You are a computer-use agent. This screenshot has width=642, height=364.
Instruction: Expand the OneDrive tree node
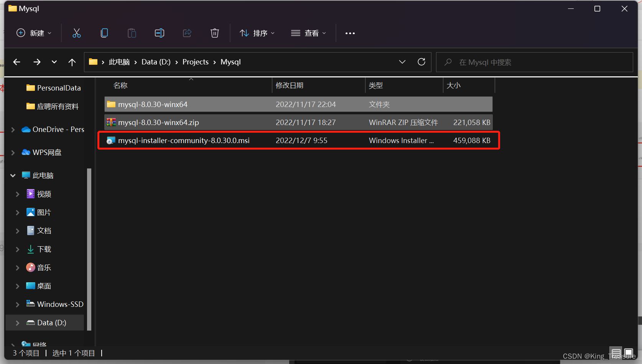13,130
